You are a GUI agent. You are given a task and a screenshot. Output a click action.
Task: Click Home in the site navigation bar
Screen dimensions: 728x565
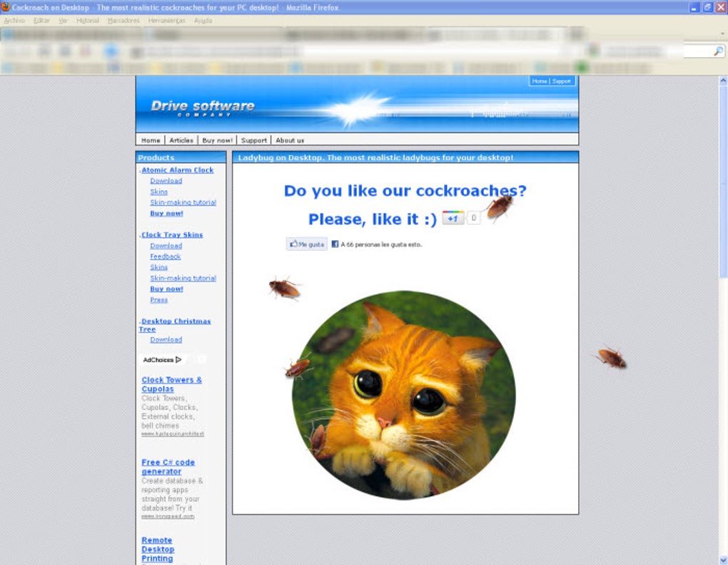pos(151,140)
